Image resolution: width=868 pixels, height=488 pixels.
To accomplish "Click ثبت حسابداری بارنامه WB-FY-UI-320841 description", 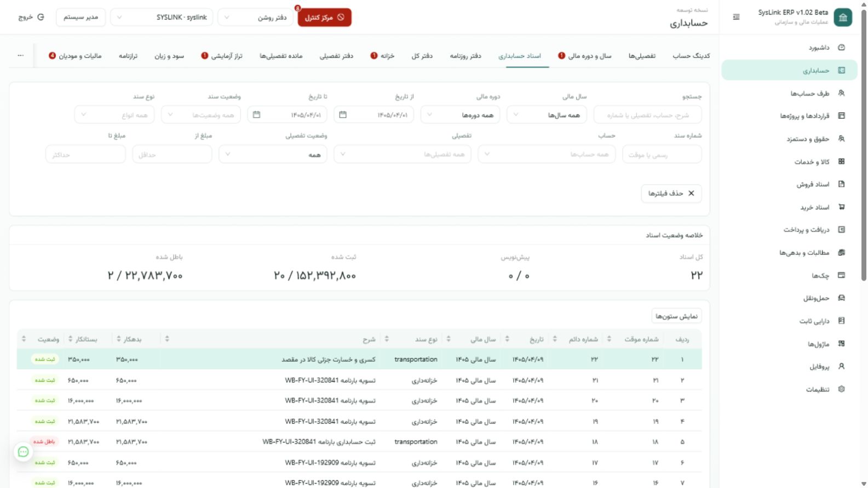I will (319, 441).
